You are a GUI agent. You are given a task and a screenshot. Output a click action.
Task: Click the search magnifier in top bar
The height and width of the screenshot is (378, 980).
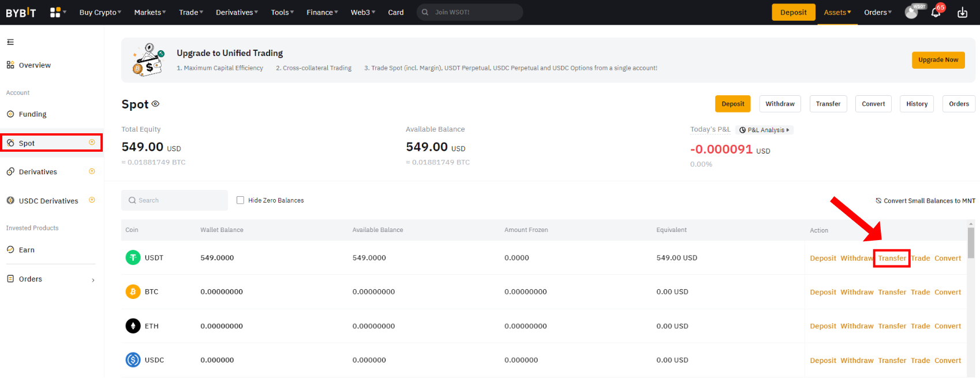pyautogui.click(x=425, y=12)
